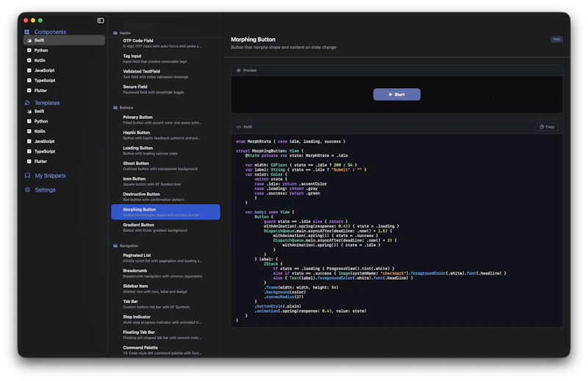The width and height of the screenshot is (588, 381).
Task: Click Python icon under Components
Action: [x=29, y=50]
